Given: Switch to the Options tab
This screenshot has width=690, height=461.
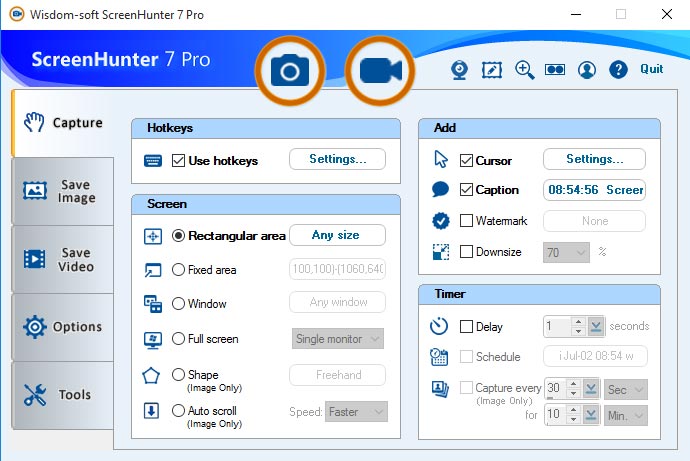Looking at the screenshot, I should tap(63, 327).
